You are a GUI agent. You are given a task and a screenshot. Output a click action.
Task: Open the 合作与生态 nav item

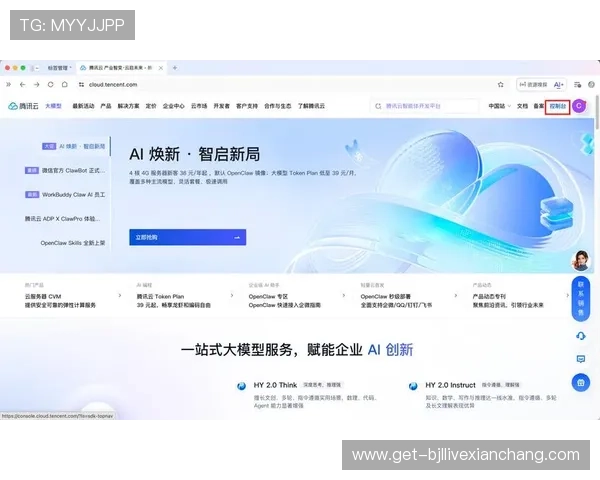(x=277, y=106)
